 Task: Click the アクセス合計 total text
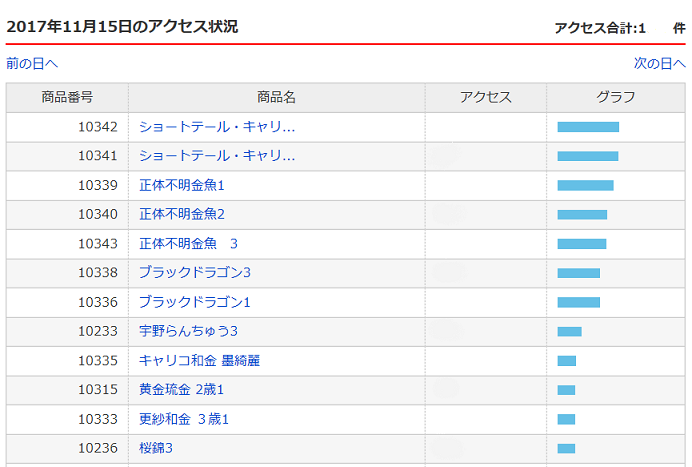click(x=620, y=28)
